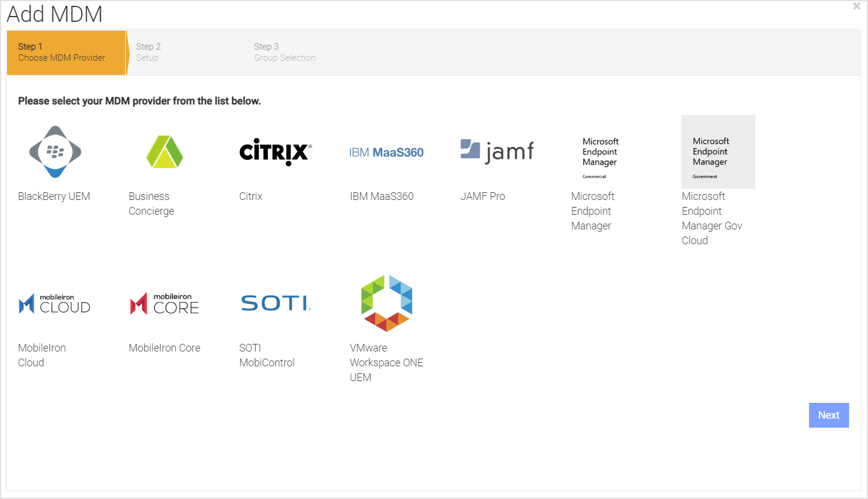Select the SOTI MobiControl logo

[x=275, y=303]
